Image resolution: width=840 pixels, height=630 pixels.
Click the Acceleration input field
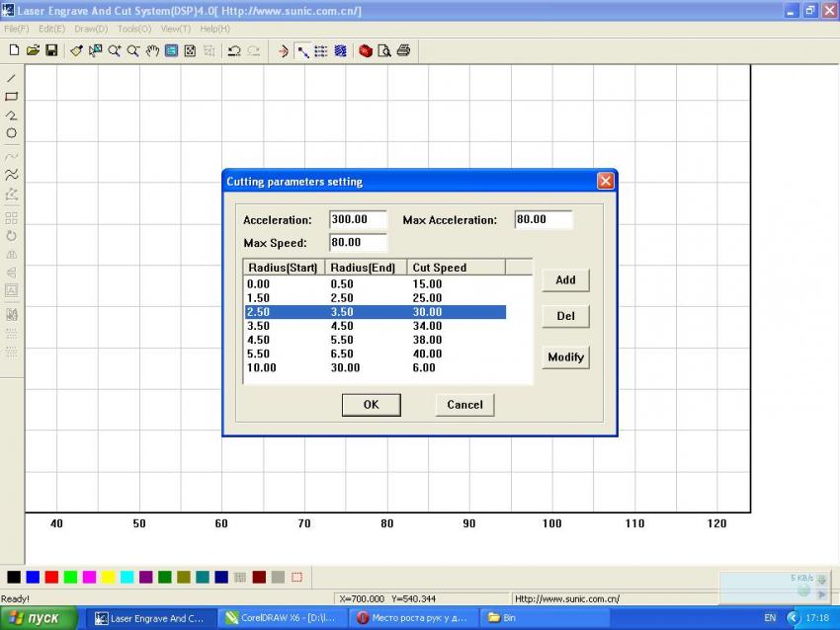[x=358, y=219]
